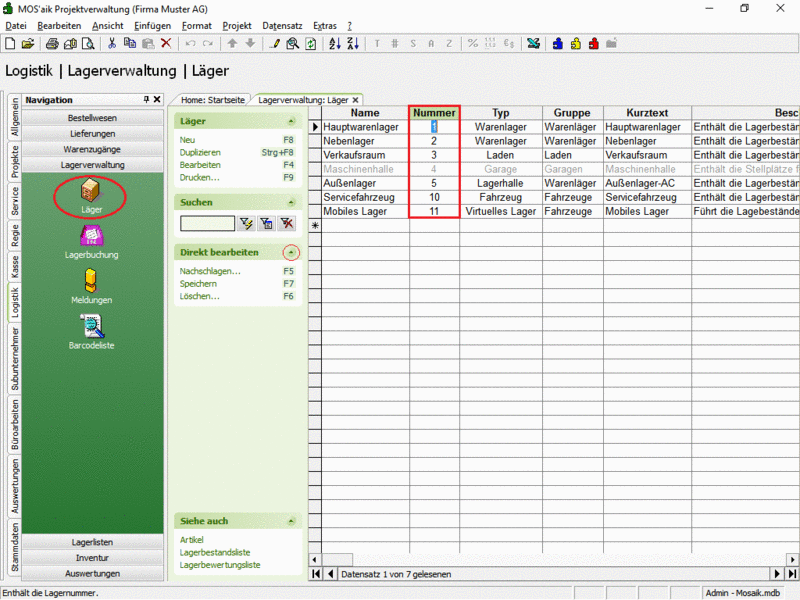800x600 pixels.
Task: Sort ascending with the A-Z icon
Action: click(335, 44)
